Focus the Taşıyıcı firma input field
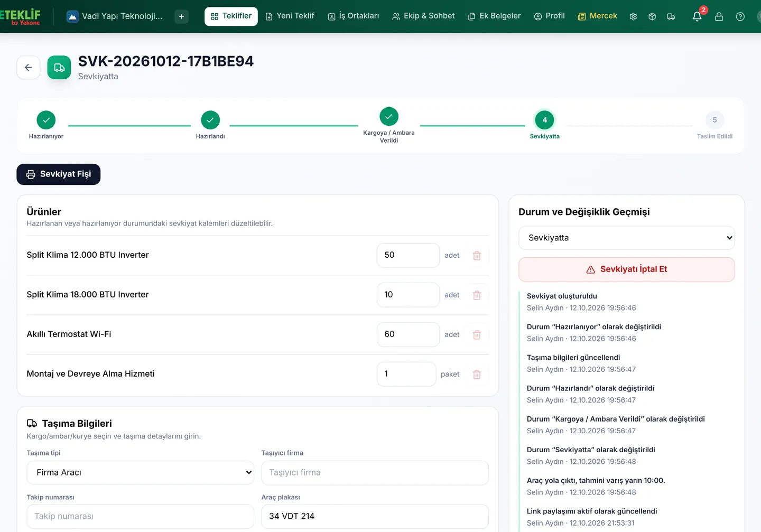 coord(375,473)
